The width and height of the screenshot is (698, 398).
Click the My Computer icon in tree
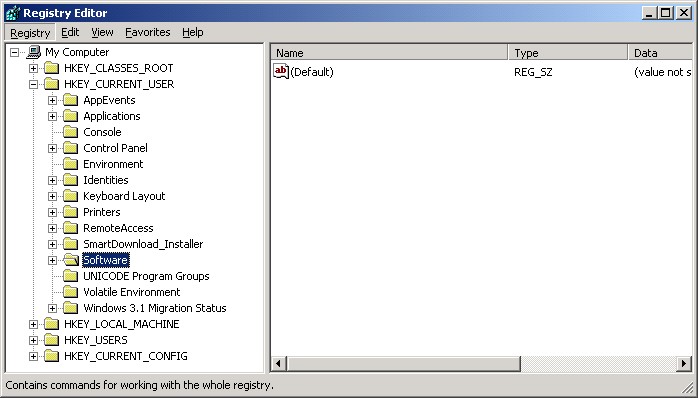[33, 52]
